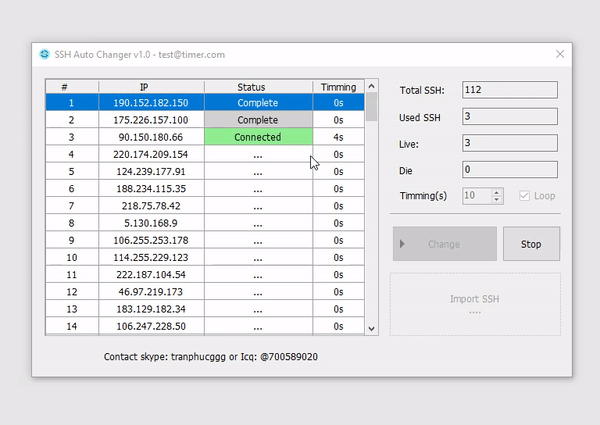Click the scrollbar down arrow
The width and height of the screenshot is (600, 425).
coord(371,329)
